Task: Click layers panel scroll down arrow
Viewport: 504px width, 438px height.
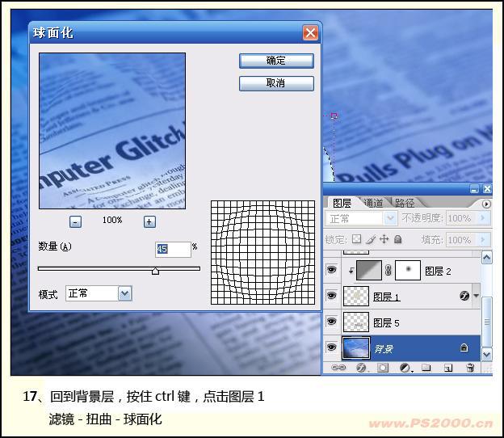Action: tap(487, 355)
